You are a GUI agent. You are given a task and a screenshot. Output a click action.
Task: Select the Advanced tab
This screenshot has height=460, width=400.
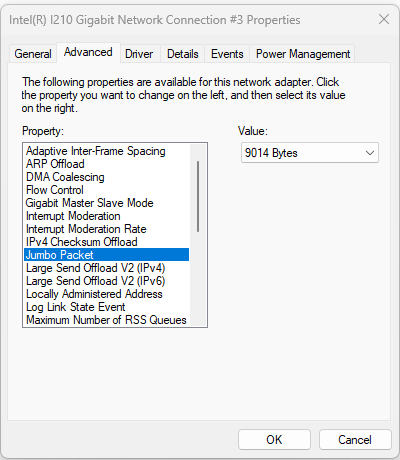(88, 52)
